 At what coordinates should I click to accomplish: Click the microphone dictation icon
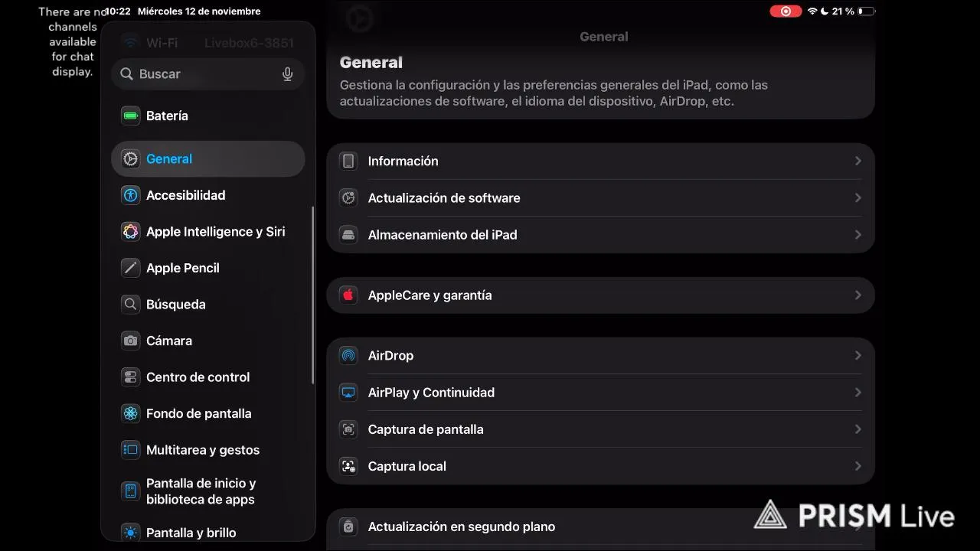[287, 74]
